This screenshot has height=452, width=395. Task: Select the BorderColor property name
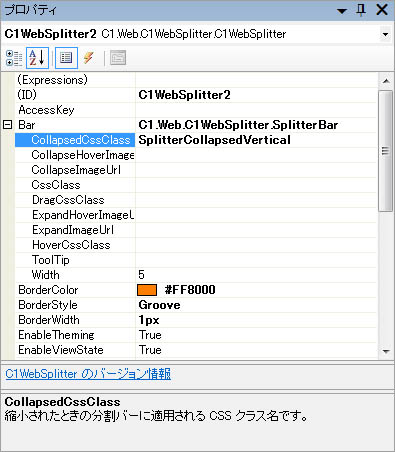48,290
